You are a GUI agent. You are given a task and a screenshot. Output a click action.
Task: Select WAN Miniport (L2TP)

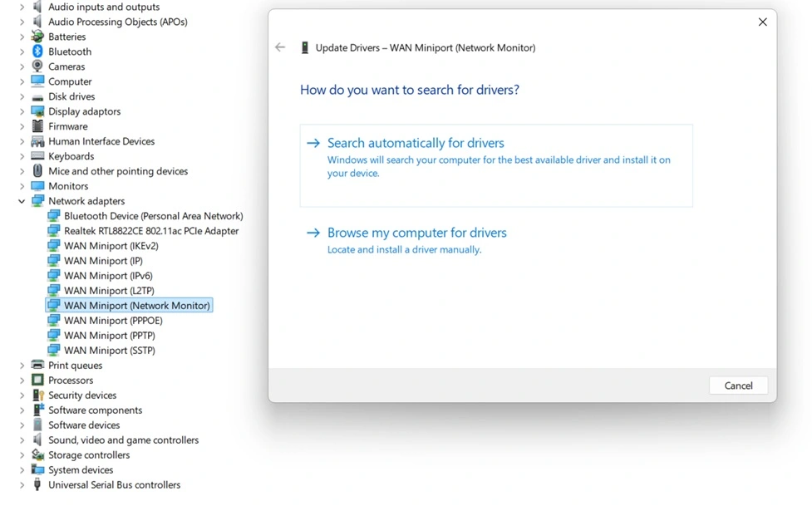[109, 291]
